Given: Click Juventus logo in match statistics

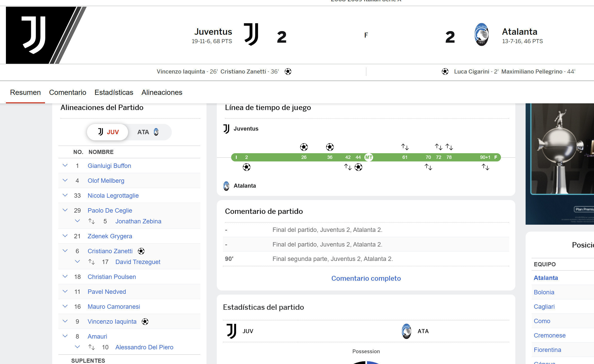Looking at the screenshot, I should click(231, 331).
